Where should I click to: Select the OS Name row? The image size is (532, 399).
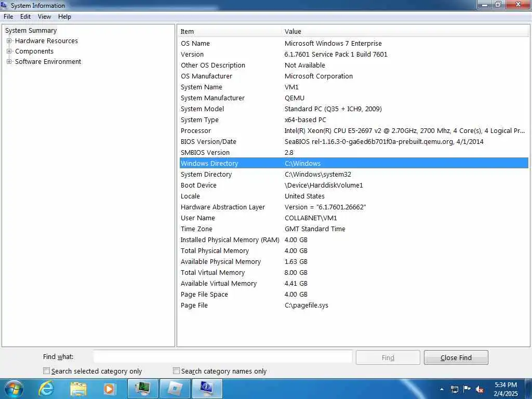(354, 44)
